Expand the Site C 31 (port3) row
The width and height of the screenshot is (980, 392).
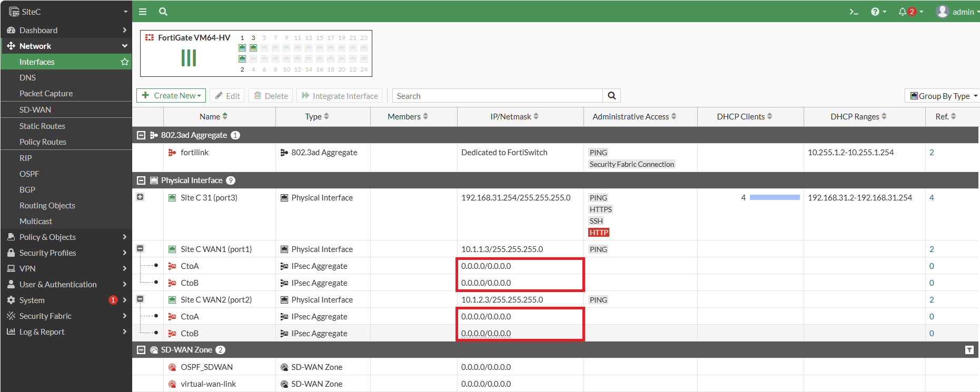pyautogui.click(x=140, y=197)
